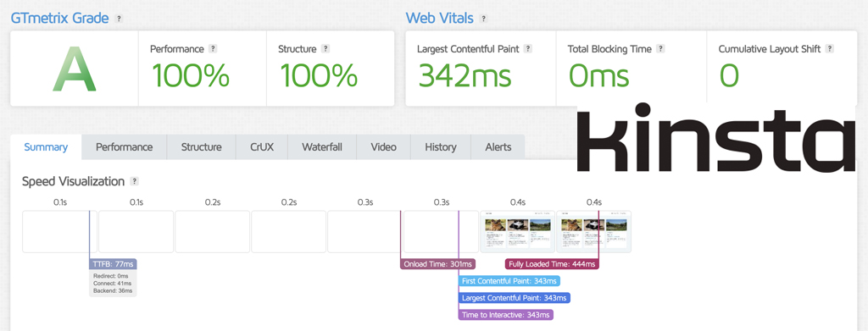Click the 342ms LCP value
The height and width of the screenshot is (331, 868).
point(465,74)
